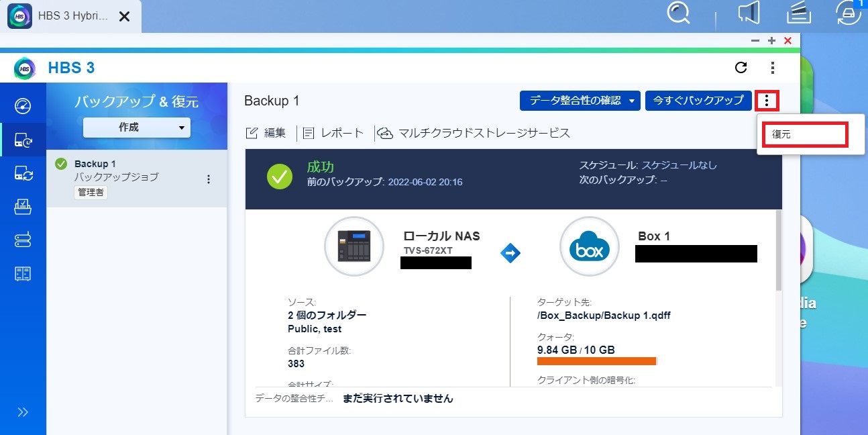Click the Public, test folder names
This screenshot has width=868, height=435.
point(315,329)
